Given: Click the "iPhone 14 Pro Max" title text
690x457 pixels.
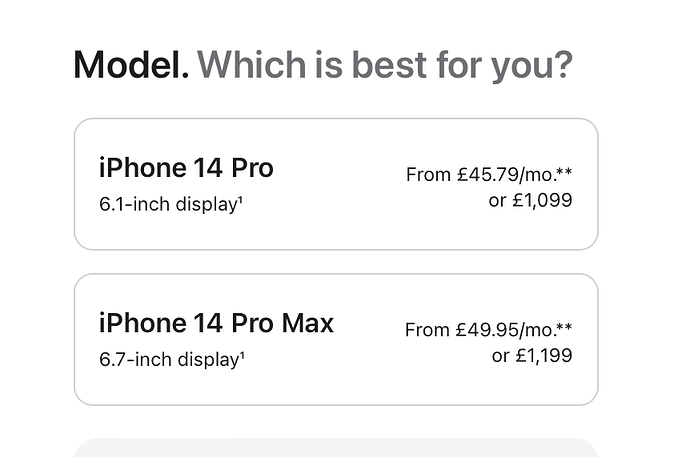Looking at the screenshot, I should [x=216, y=323].
